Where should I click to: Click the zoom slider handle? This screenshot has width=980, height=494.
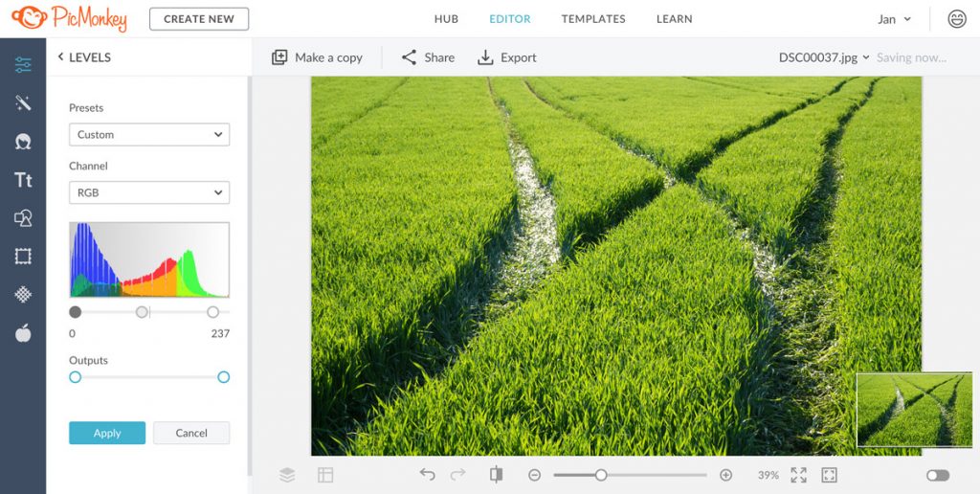(601, 475)
